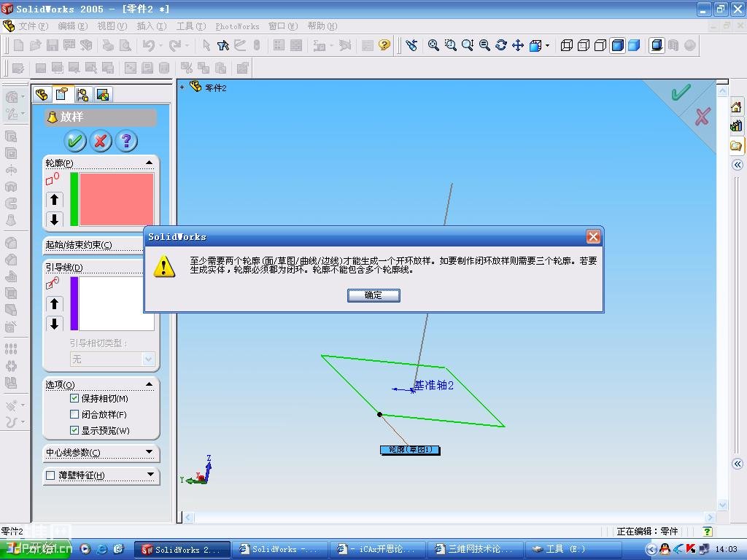Image resolution: width=747 pixels, height=560 pixels.
Task: Switch to Wireframe display mode
Action: click(566, 45)
